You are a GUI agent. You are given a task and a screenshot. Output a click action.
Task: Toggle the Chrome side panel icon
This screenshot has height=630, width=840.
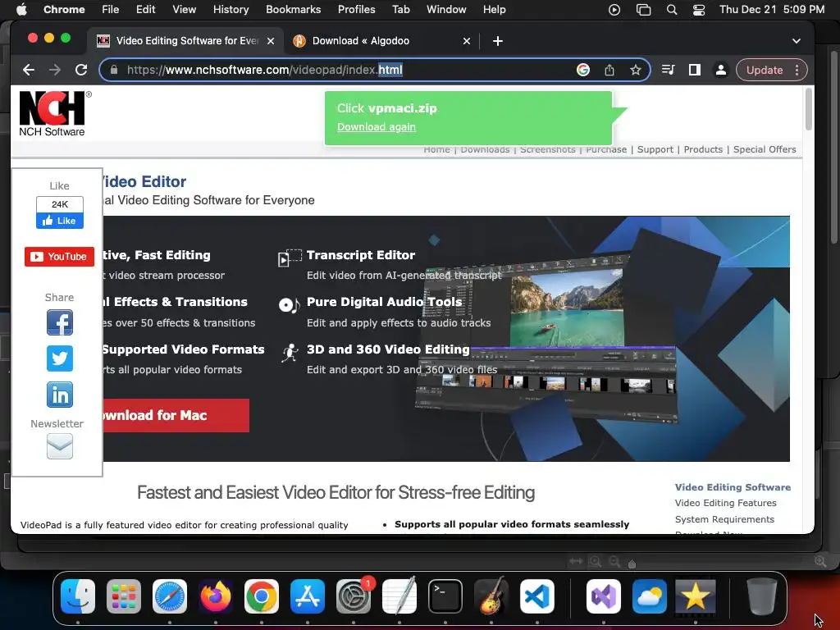click(x=694, y=70)
